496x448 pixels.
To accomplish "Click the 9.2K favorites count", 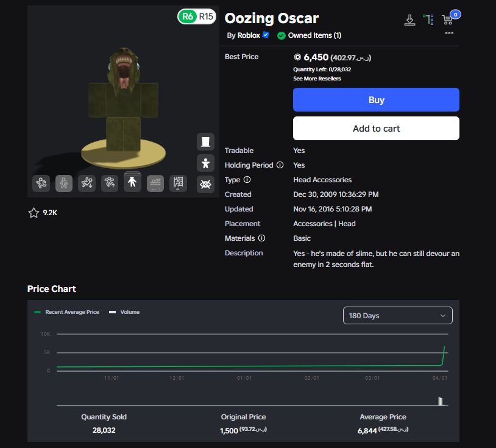I will (x=50, y=213).
